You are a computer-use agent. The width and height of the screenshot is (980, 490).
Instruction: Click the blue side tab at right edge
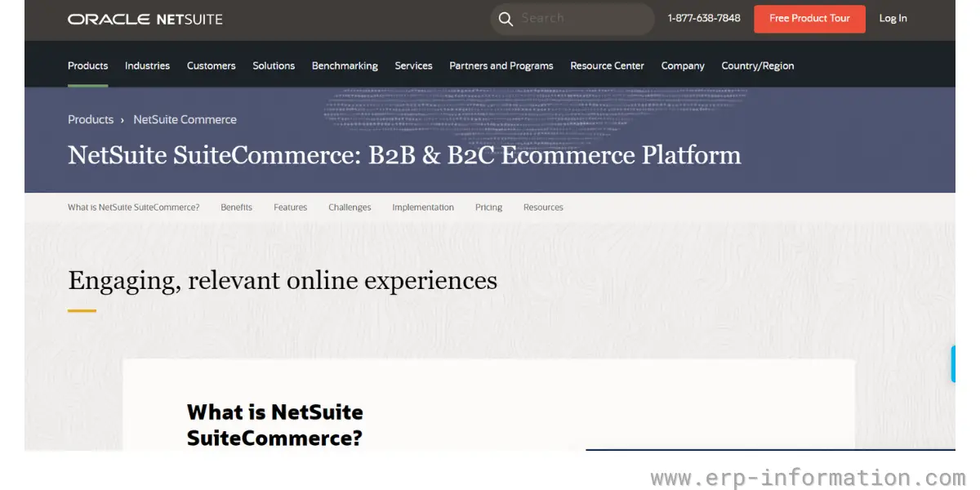952,363
